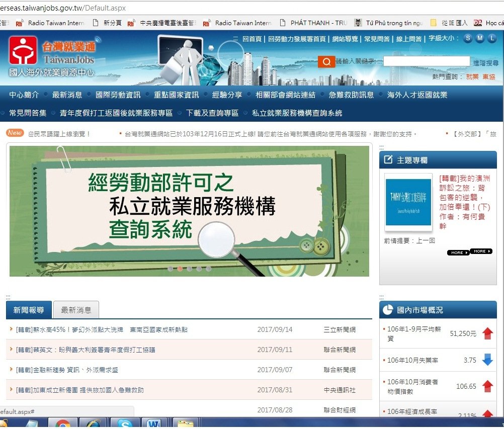
Task: Open the 重點國家資訊 menu
Action: [x=176, y=95]
